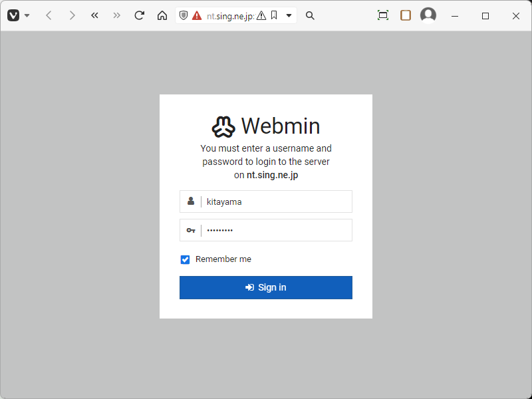Image resolution: width=532 pixels, height=399 pixels.
Task: Bookmark this page
Action: click(x=274, y=15)
